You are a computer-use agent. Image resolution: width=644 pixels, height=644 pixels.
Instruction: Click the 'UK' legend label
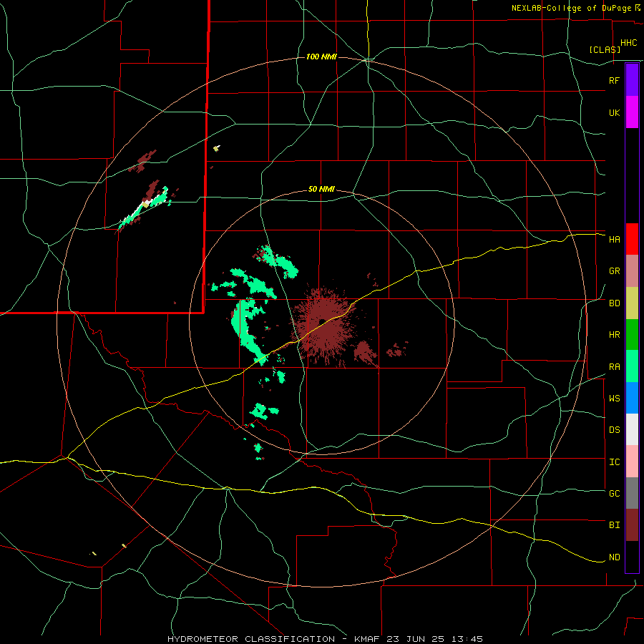pos(614,112)
